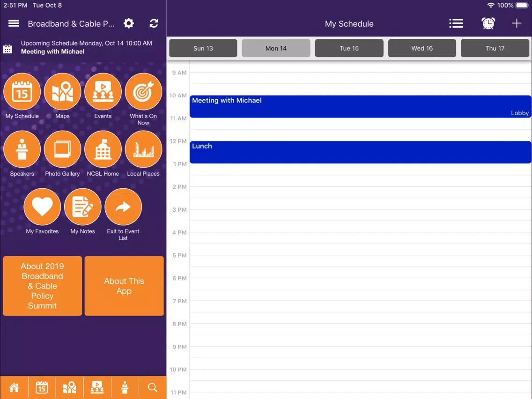The height and width of the screenshot is (399, 532).
Task: Tap the 3 PM time label
Action: 179,210
